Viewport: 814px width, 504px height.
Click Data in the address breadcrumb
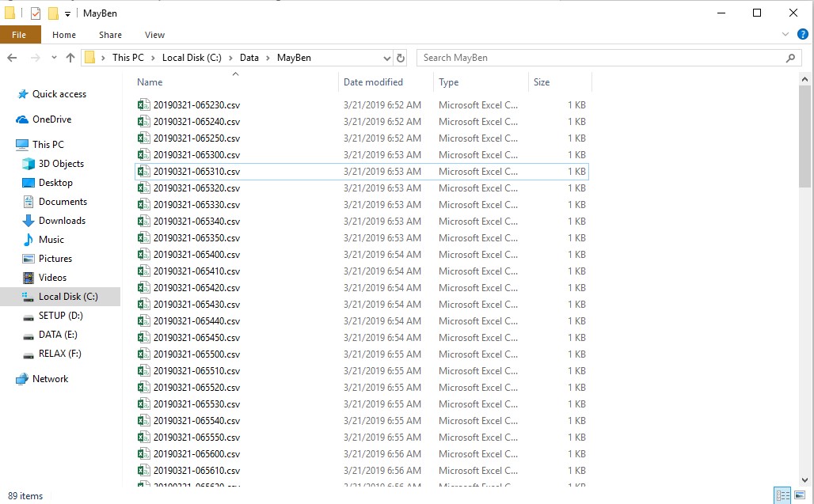(x=249, y=58)
